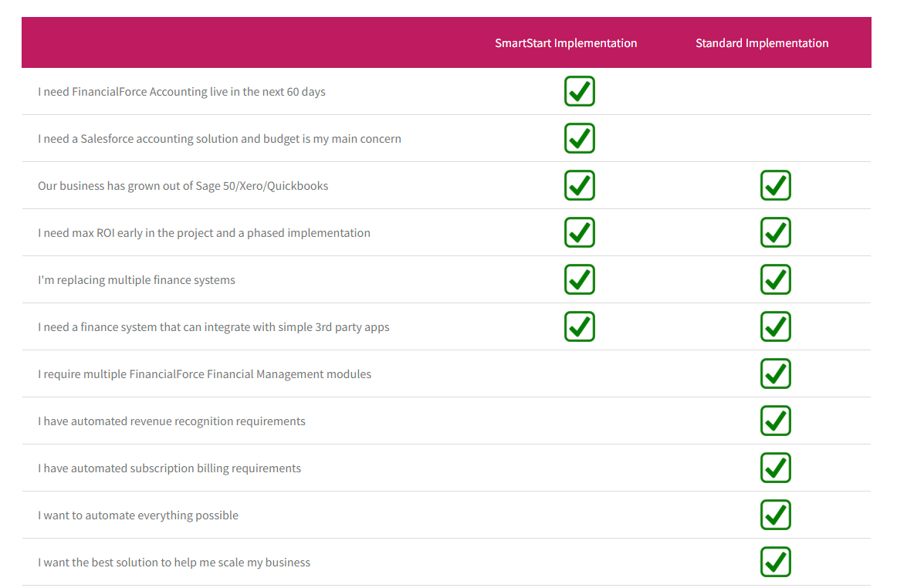Click Standard checkmark for scale my business row

click(775, 562)
